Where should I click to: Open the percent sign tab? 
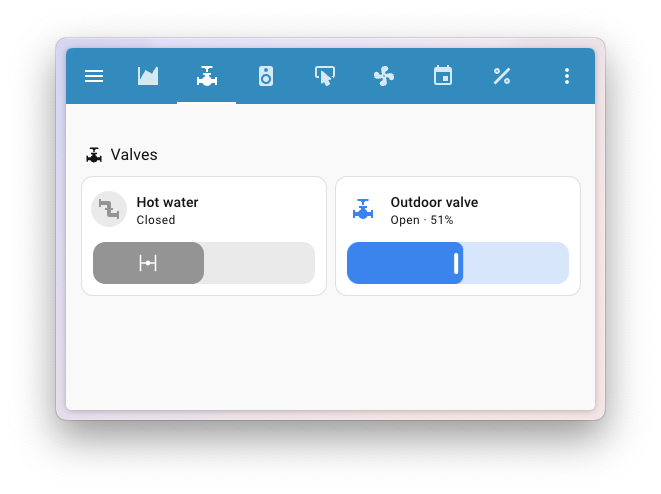[x=502, y=76]
